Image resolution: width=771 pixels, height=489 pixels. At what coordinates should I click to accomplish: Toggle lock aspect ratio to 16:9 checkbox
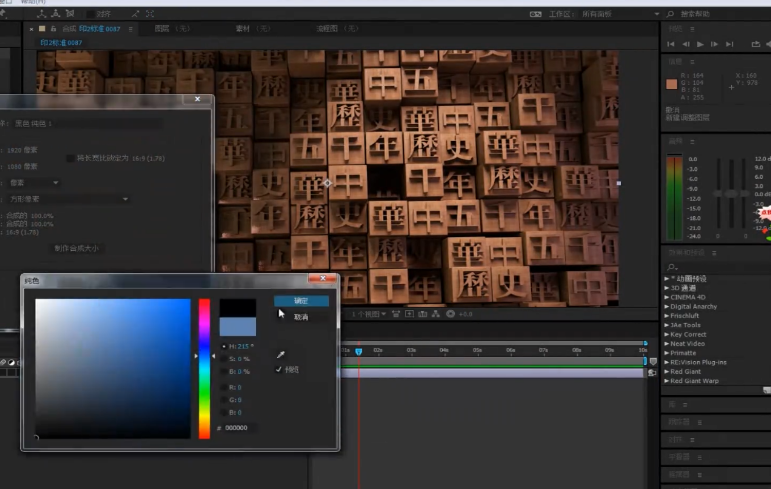pos(69,158)
